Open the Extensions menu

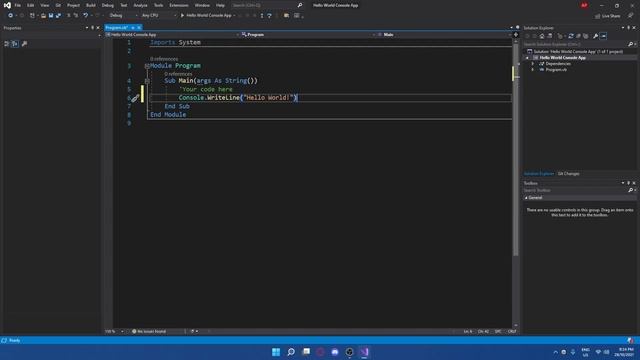coord(179,5)
